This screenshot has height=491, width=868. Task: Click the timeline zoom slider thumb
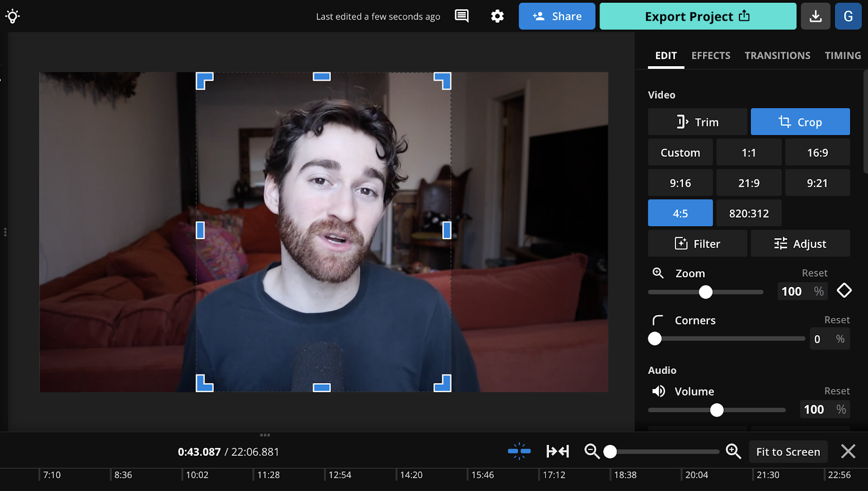610,451
